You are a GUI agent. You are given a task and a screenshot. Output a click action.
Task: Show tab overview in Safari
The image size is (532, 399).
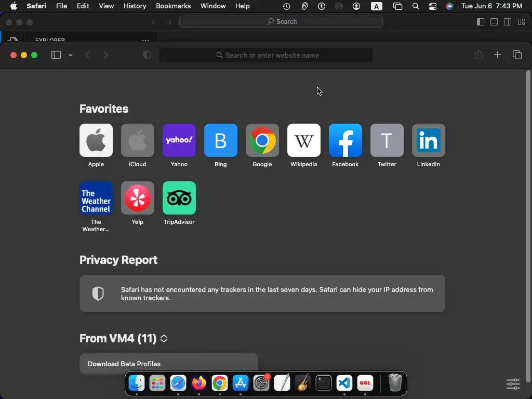[517, 55]
